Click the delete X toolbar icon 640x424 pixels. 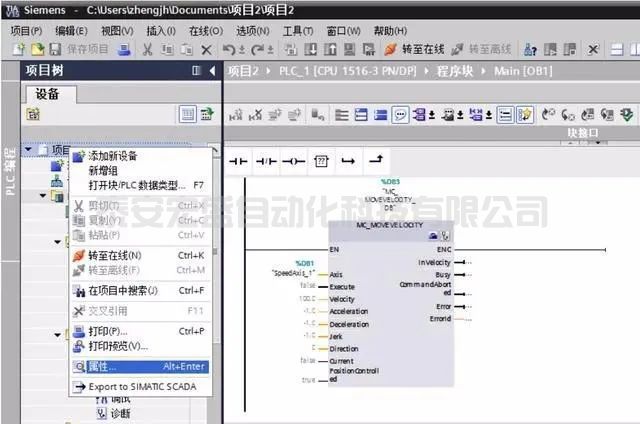pyautogui.click(x=207, y=49)
